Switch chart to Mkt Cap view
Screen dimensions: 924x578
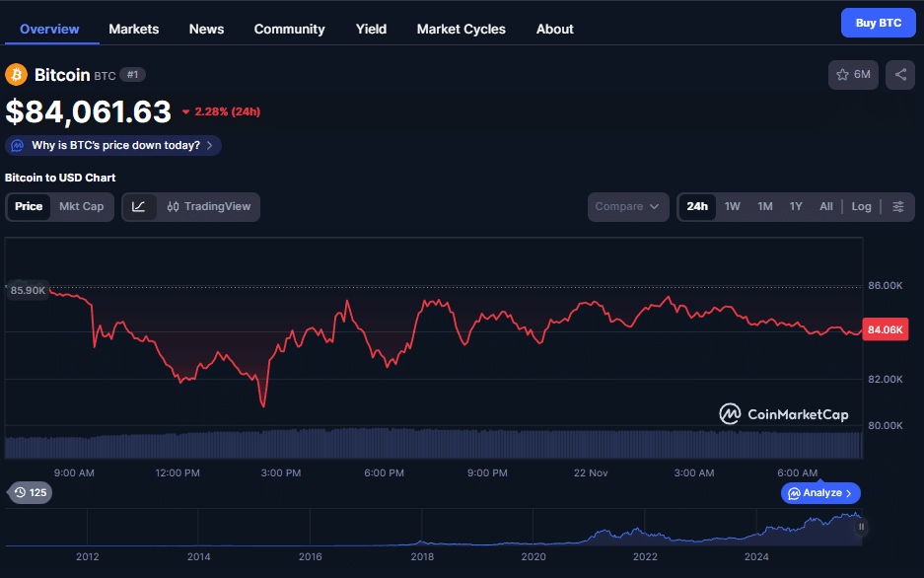[x=81, y=207]
